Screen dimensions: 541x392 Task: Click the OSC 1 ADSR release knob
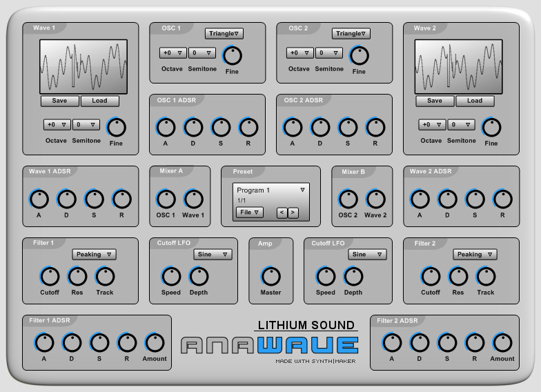click(x=248, y=128)
